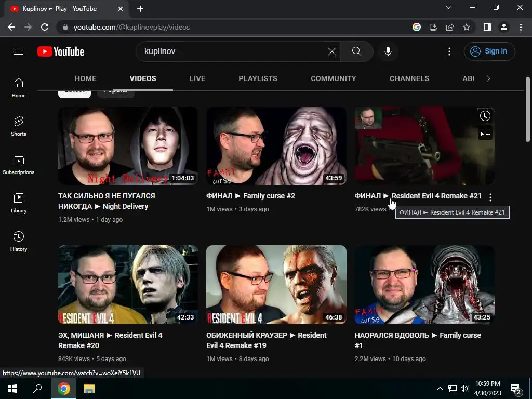Click the install app icon in address bar
Screen dimensions: 532x399
point(433,27)
